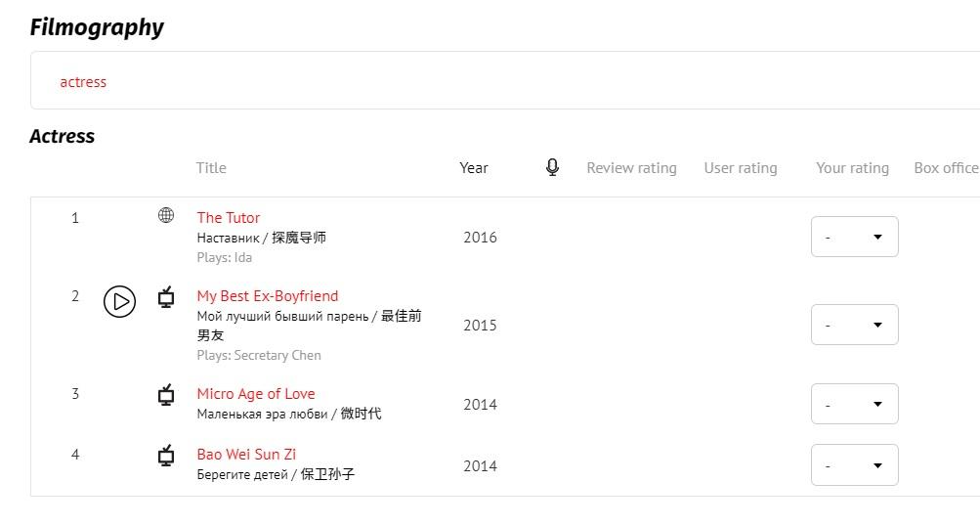Click the Review rating column header
Viewport: 980px width, 526px height.
[x=631, y=168]
